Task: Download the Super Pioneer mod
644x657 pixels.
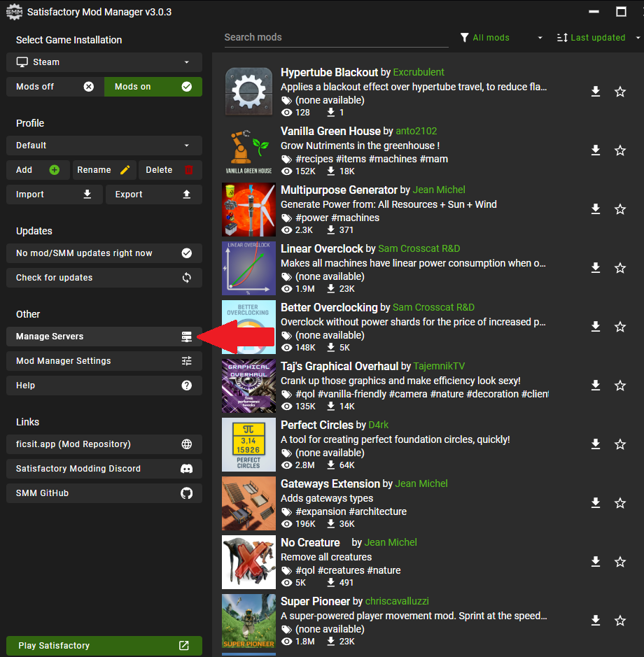Action: pos(596,620)
